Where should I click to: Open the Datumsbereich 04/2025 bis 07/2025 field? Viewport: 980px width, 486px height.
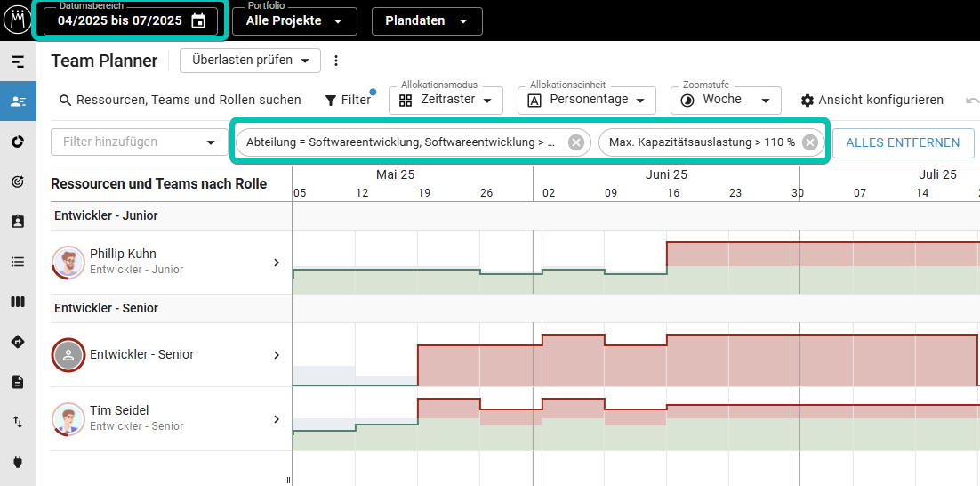coord(131,20)
